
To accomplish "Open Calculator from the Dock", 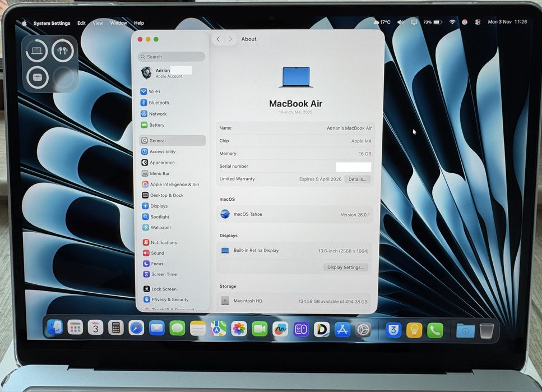I will click(116, 328).
